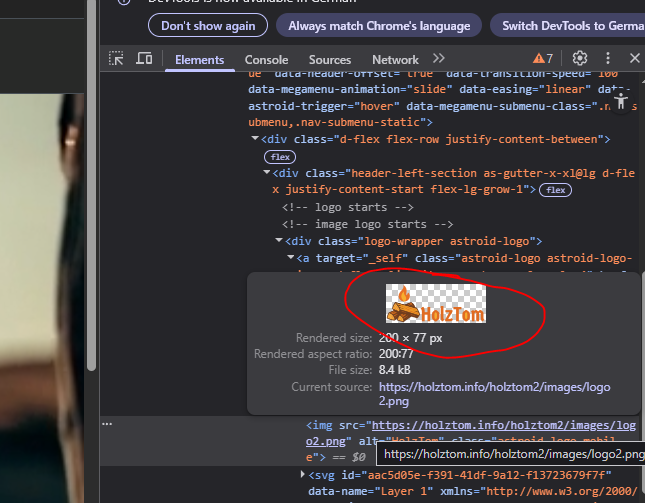Switch to the Console tab
The height and width of the screenshot is (503, 645).
[266, 60]
